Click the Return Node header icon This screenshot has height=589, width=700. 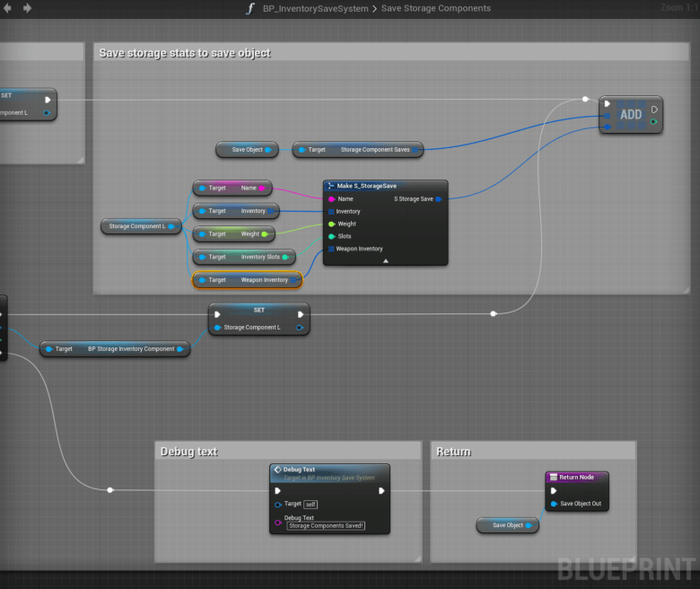coord(553,477)
